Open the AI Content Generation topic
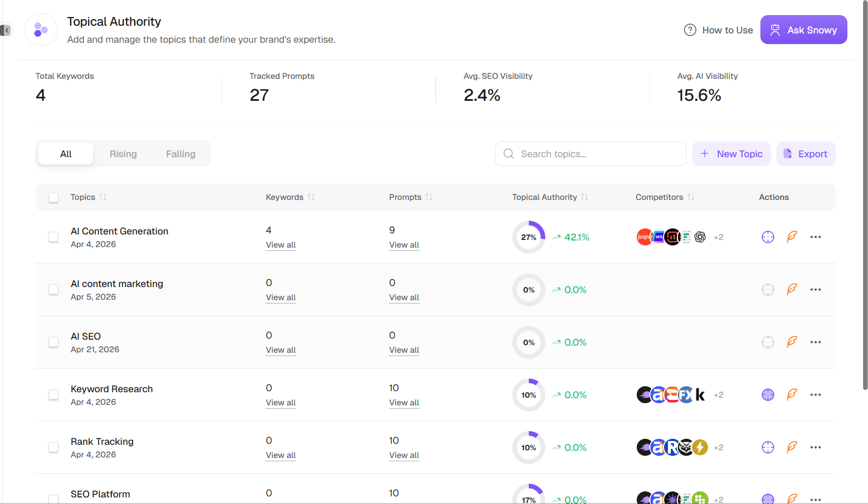The image size is (868, 504). click(x=119, y=231)
